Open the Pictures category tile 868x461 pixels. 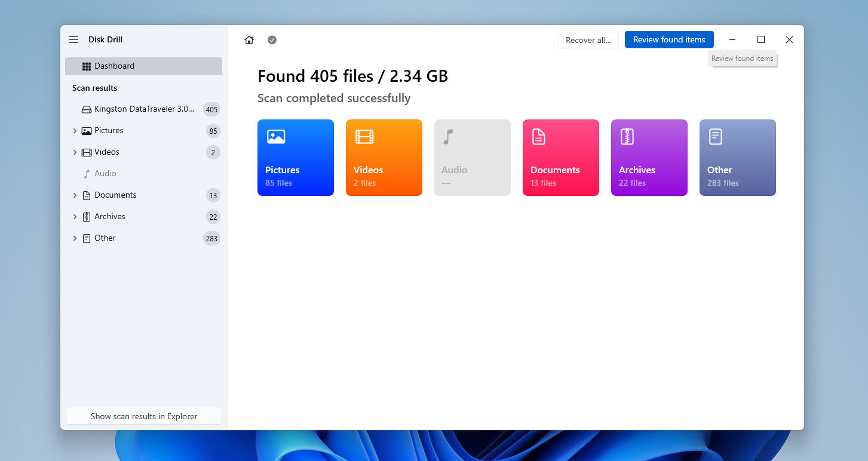point(296,158)
